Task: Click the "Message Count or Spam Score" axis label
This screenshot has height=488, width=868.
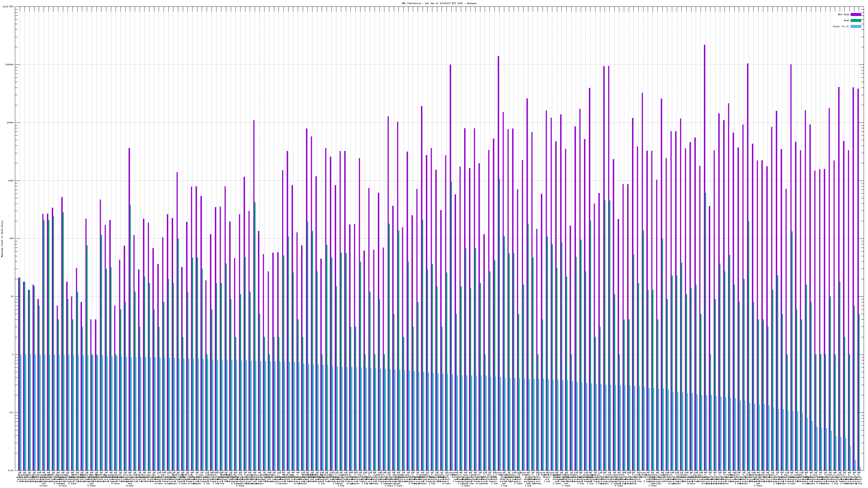Action: (2, 239)
